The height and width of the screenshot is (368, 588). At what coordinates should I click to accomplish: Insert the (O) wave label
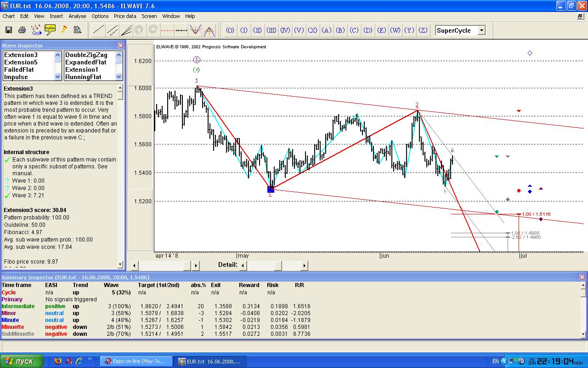(x=230, y=31)
